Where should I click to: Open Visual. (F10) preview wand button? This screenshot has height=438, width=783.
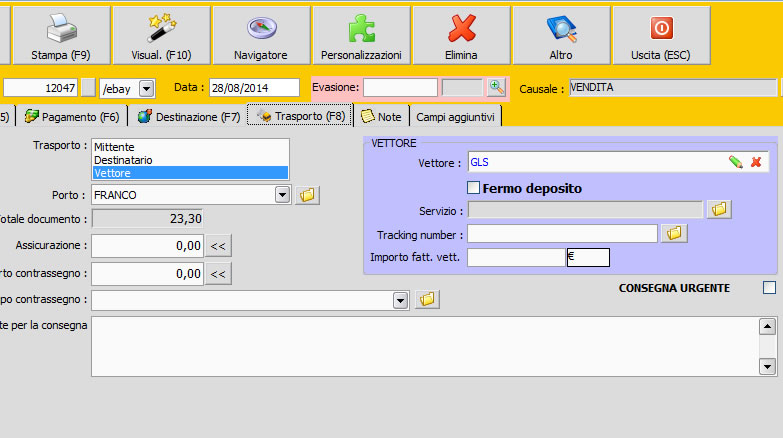point(161,35)
